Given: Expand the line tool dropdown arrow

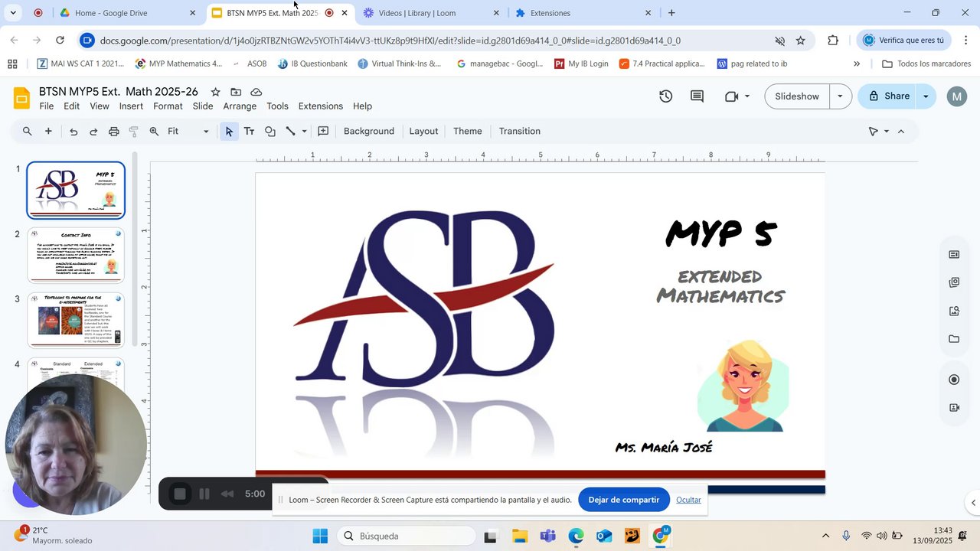Looking at the screenshot, I should tap(304, 132).
